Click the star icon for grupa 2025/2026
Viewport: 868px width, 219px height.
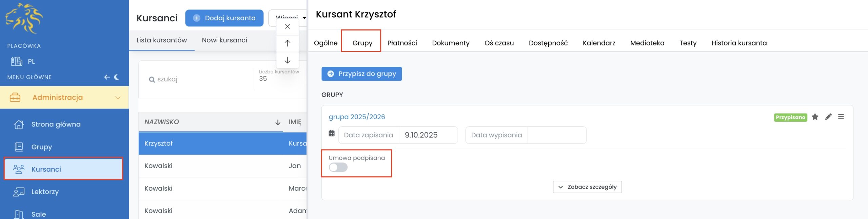(x=815, y=117)
